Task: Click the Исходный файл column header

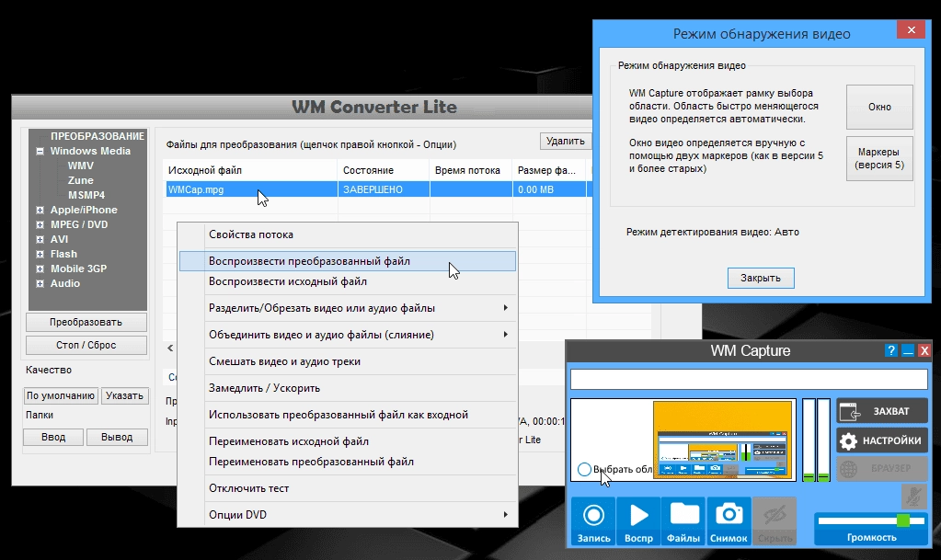Action: tap(249, 170)
